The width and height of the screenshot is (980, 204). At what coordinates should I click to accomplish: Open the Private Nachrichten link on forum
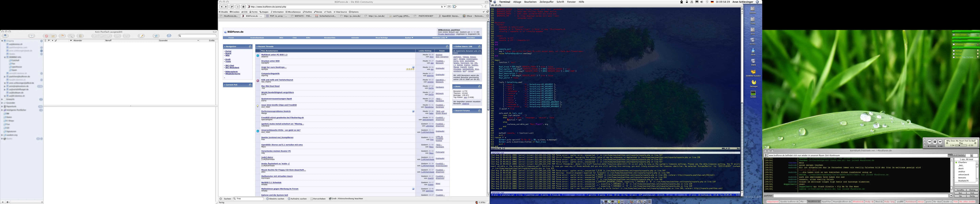tap(447, 34)
